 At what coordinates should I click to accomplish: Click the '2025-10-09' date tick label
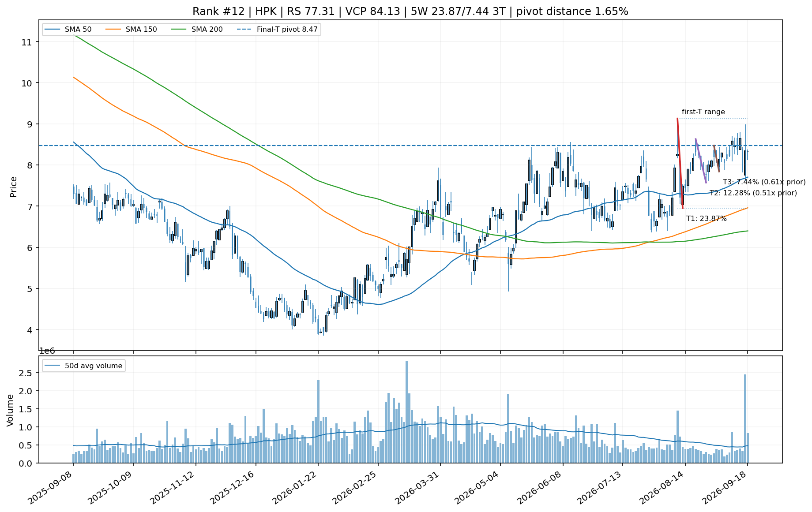[109, 487]
